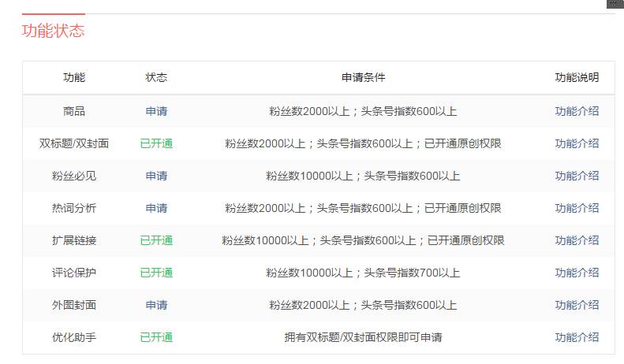The image size is (624, 364).
Task: Click 已开通 status of 优化助手
Action: [156, 337]
